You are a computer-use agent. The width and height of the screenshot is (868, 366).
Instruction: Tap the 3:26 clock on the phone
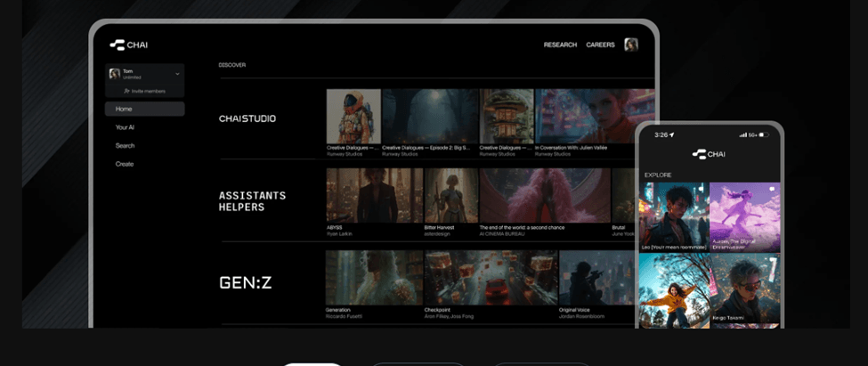click(x=661, y=135)
